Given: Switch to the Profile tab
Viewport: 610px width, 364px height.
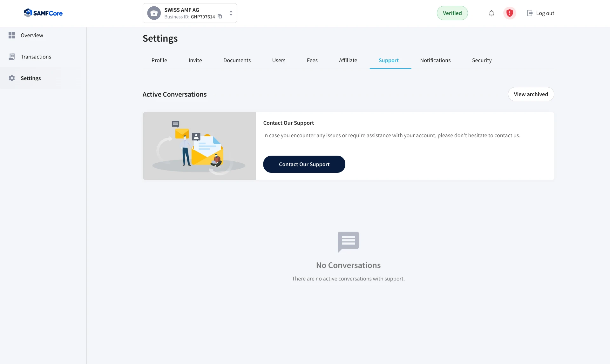Looking at the screenshot, I should pos(159,60).
